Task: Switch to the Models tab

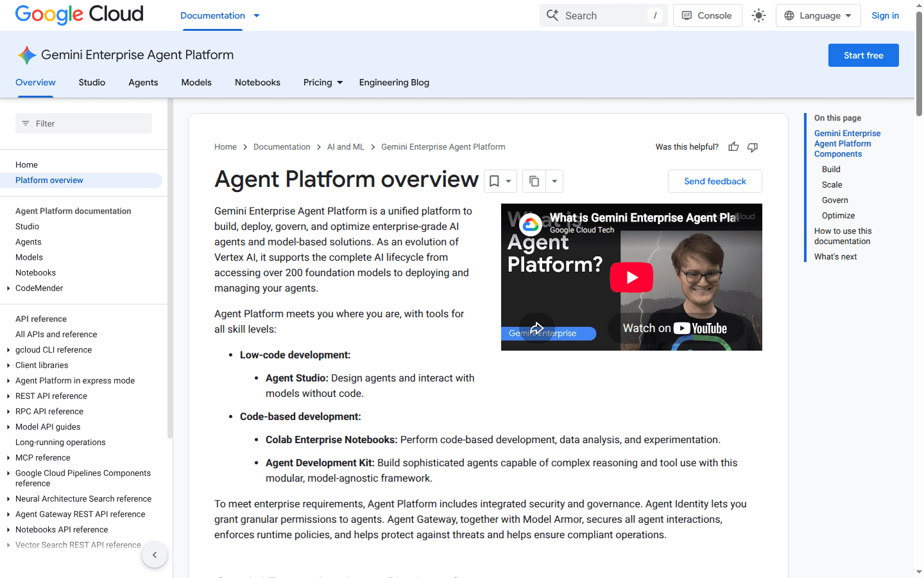Action: (x=196, y=82)
